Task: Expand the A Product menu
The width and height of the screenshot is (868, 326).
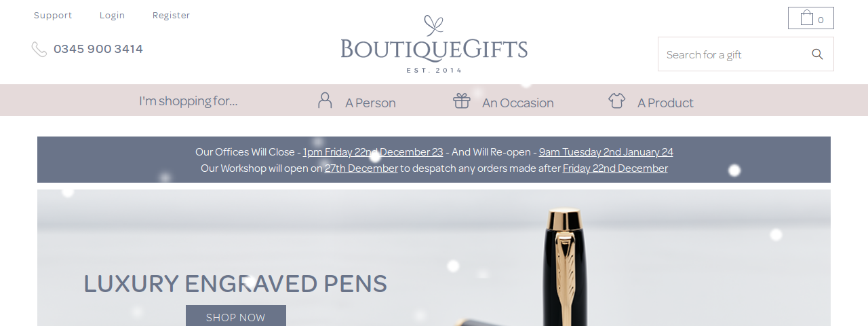Action: click(665, 103)
